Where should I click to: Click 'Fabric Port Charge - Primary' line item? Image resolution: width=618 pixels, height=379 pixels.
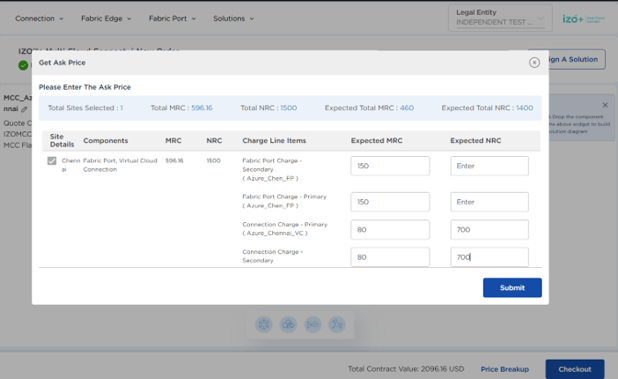point(284,201)
